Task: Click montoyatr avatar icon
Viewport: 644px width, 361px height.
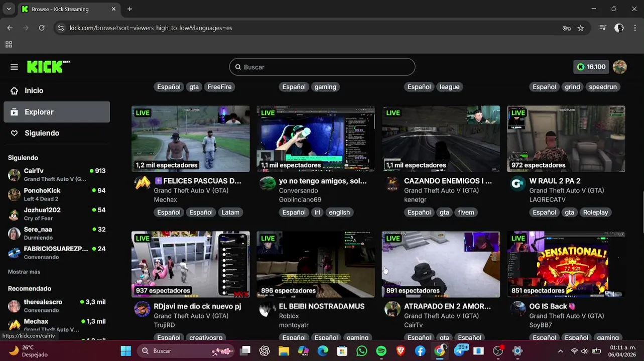Action: click(268, 309)
